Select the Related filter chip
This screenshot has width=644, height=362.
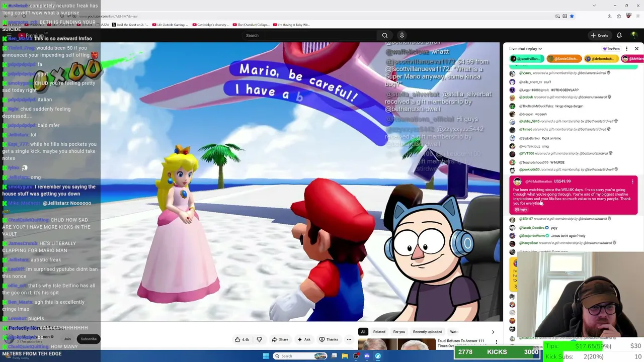pyautogui.click(x=379, y=332)
